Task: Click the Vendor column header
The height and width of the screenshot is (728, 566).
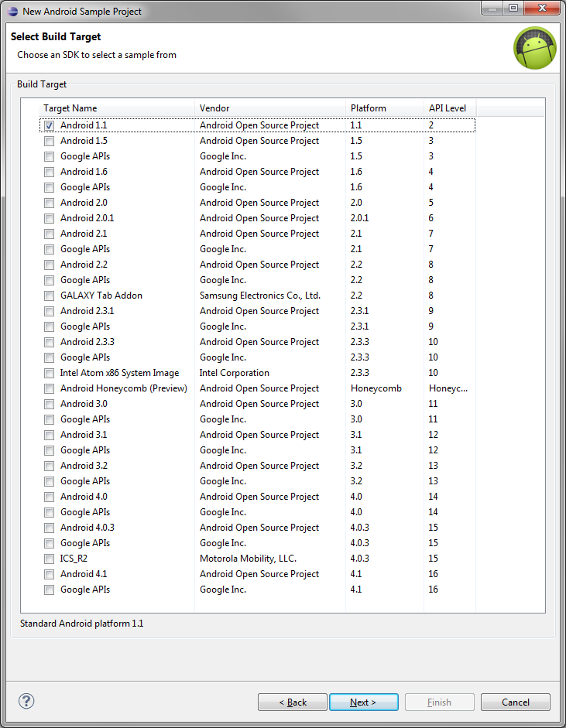Action: [270, 108]
